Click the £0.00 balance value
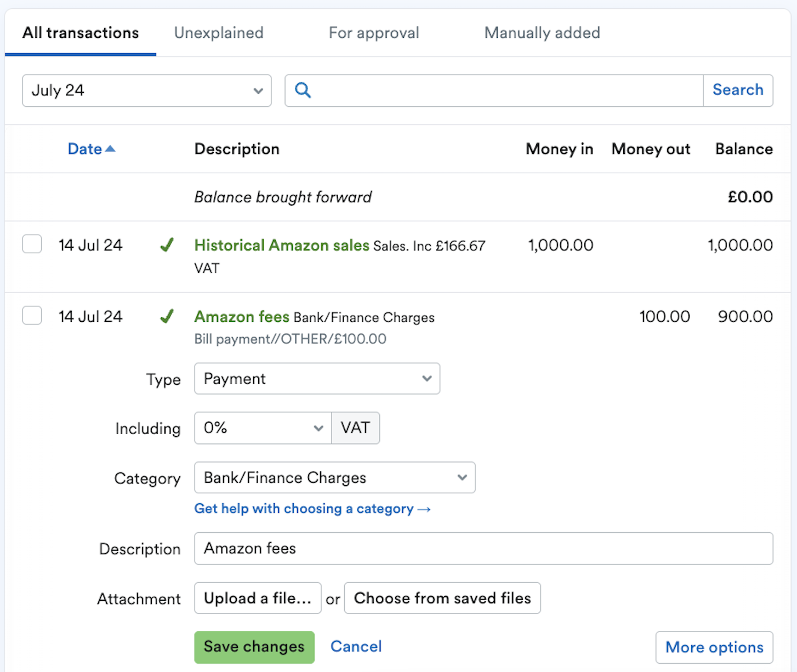 pyautogui.click(x=750, y=197)
